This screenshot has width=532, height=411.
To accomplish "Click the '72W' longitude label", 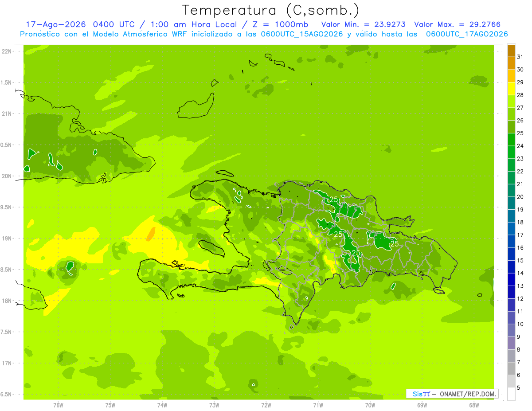I will (x=266, y=405).
